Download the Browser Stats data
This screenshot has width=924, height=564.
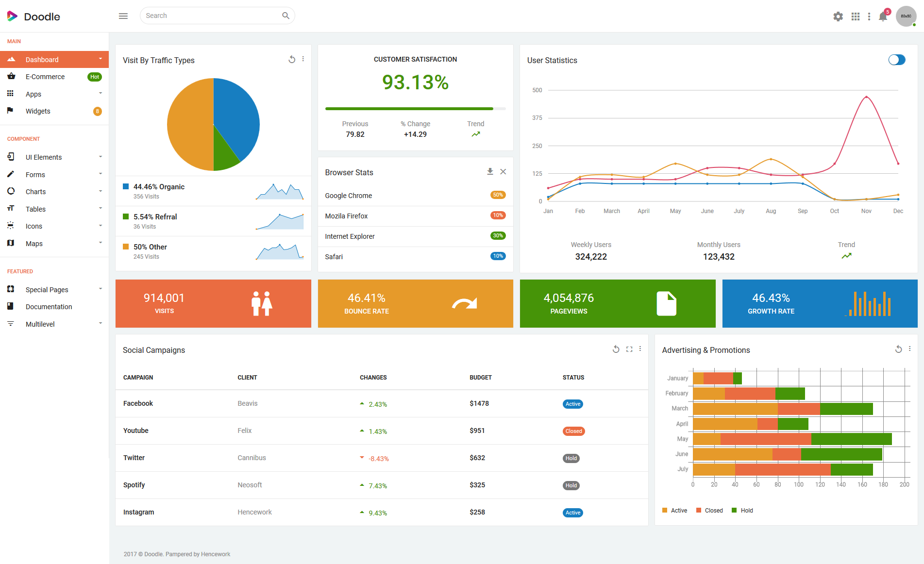tap(490, 171)
